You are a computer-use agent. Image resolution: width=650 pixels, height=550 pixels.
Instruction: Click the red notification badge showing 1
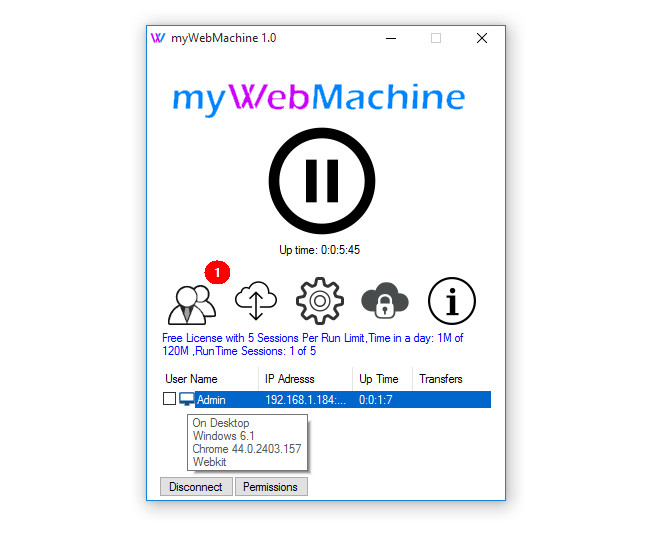coord(217,272)
